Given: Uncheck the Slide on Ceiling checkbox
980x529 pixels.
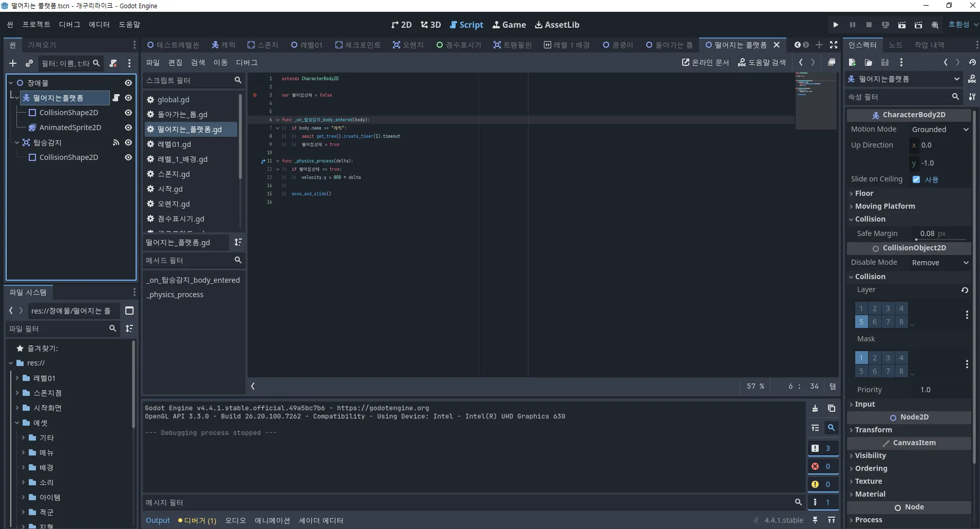Looking at the screenshot, I should point(916,179).
